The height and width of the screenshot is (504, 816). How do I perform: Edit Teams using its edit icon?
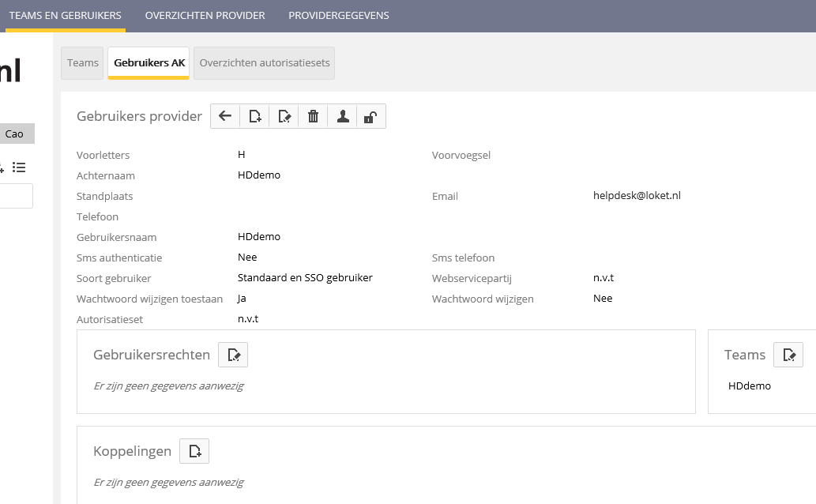coord(788,355)
